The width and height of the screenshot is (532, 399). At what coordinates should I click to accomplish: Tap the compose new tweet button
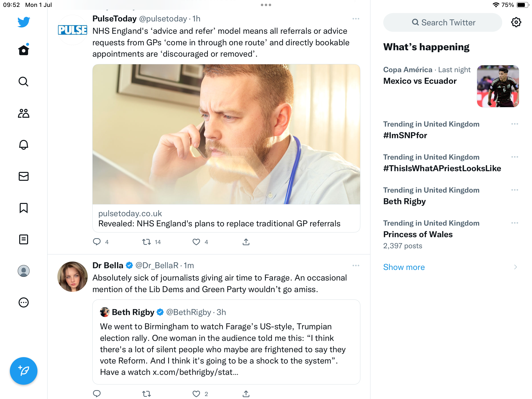(x=24, y=371)
